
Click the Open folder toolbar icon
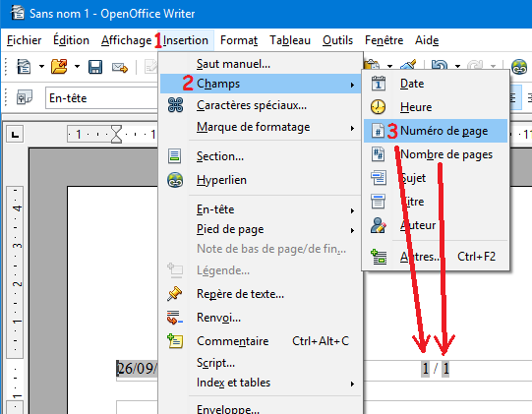59,66
